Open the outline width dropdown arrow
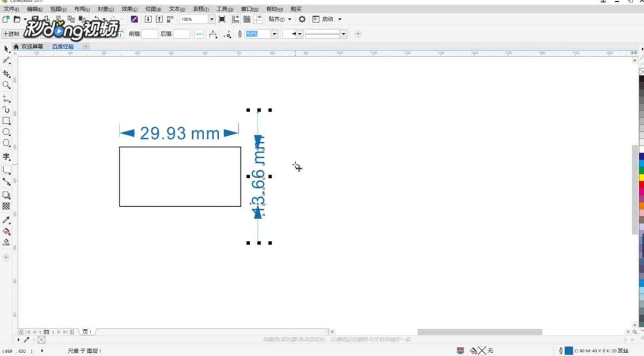Screen dimensions: 644x356 point(274,34)
